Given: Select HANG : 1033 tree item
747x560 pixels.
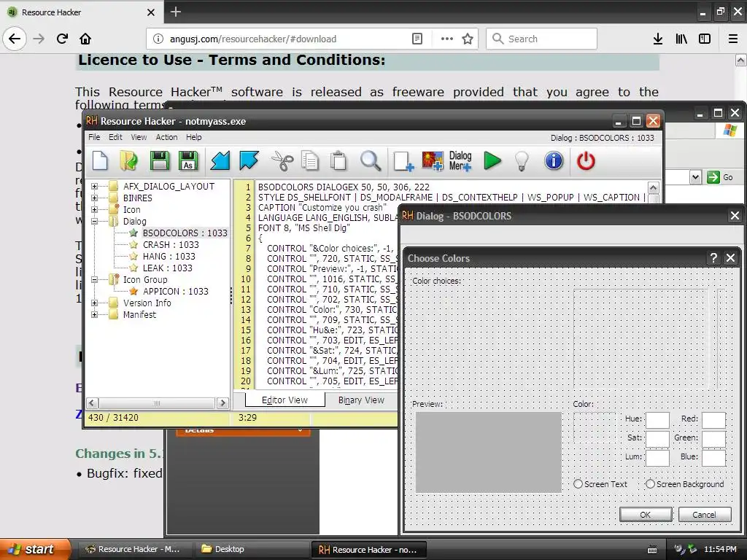Looking at the screenshot, I should [169, 256].
